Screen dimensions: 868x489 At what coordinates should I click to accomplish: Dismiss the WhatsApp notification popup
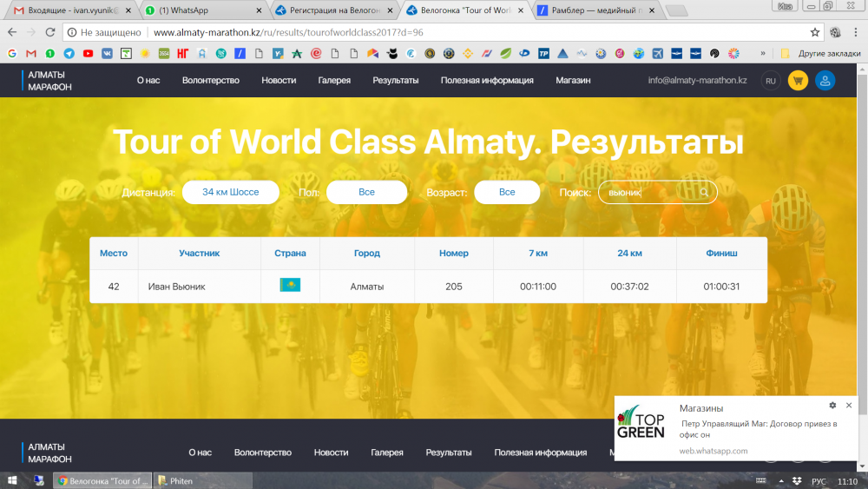click(849, 406)
